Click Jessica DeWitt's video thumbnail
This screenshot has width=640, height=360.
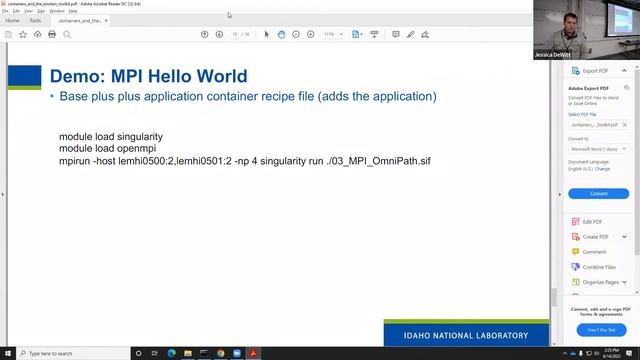click(x=587, y=30)
